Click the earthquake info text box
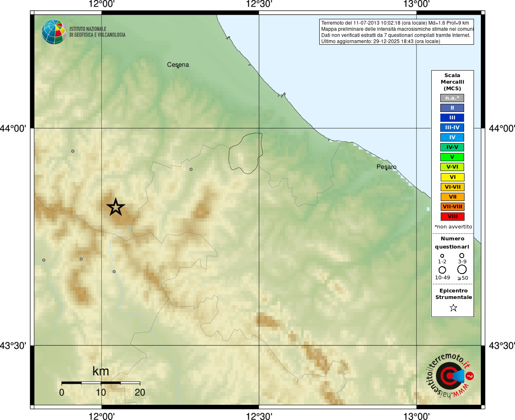 pyautogui.click(x=396, y=32)
